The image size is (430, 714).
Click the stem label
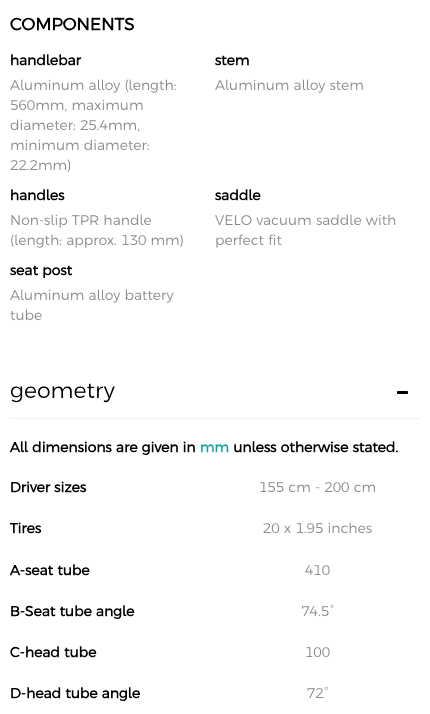(x=232, y=60)
